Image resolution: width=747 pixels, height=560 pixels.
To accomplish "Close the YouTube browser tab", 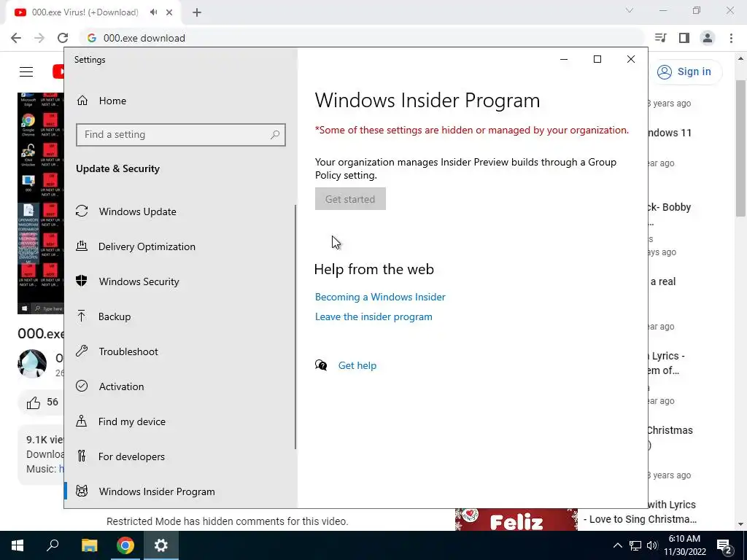I will (169, 12).
